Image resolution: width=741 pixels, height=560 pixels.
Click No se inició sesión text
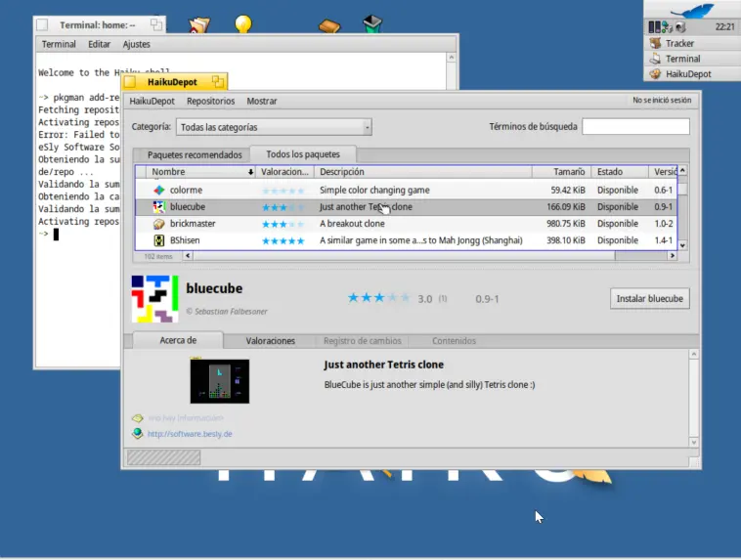point(662,101)
